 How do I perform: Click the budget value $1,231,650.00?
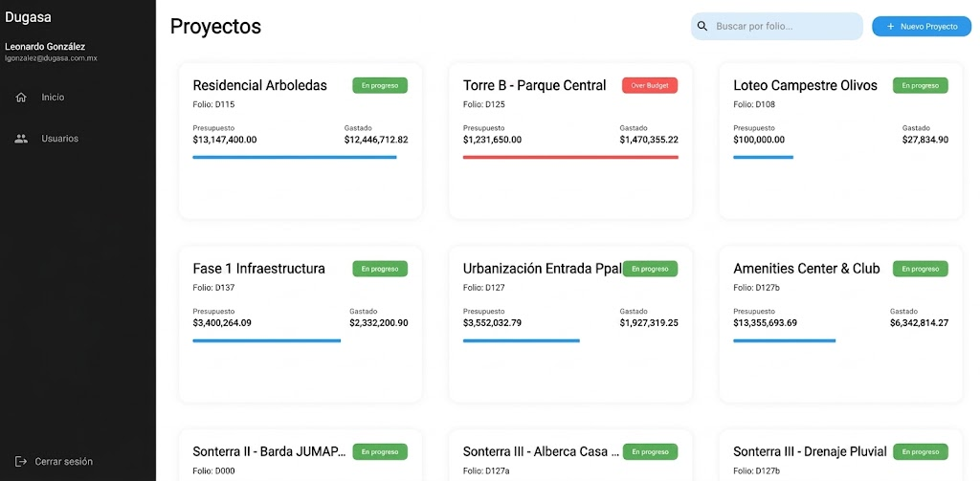point(493,140)
